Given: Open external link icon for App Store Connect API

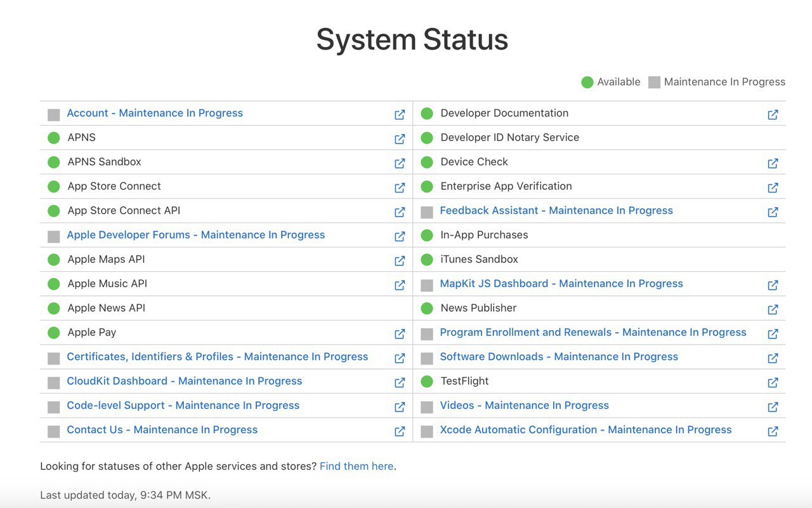Looking at the screenshot, I should pos(400,211).
